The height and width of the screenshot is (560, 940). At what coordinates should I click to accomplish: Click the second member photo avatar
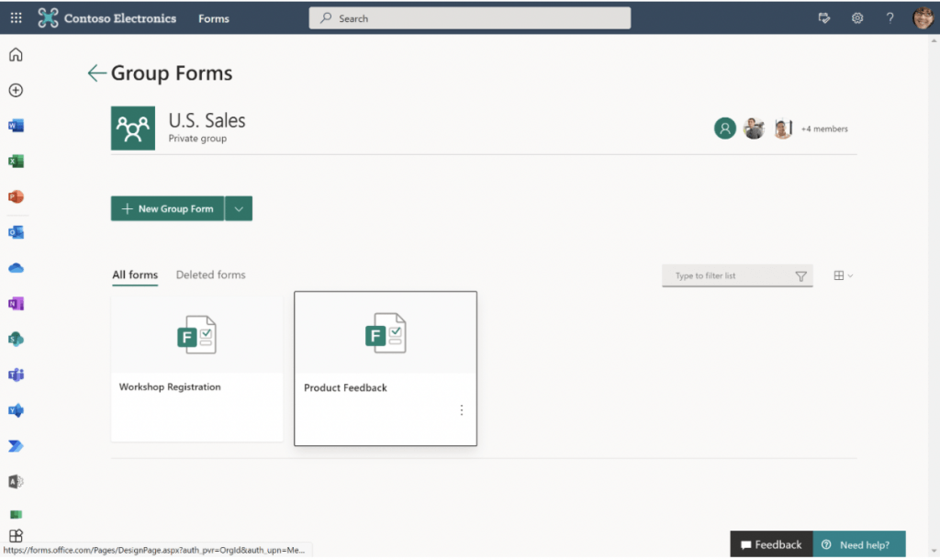(755, 129)
